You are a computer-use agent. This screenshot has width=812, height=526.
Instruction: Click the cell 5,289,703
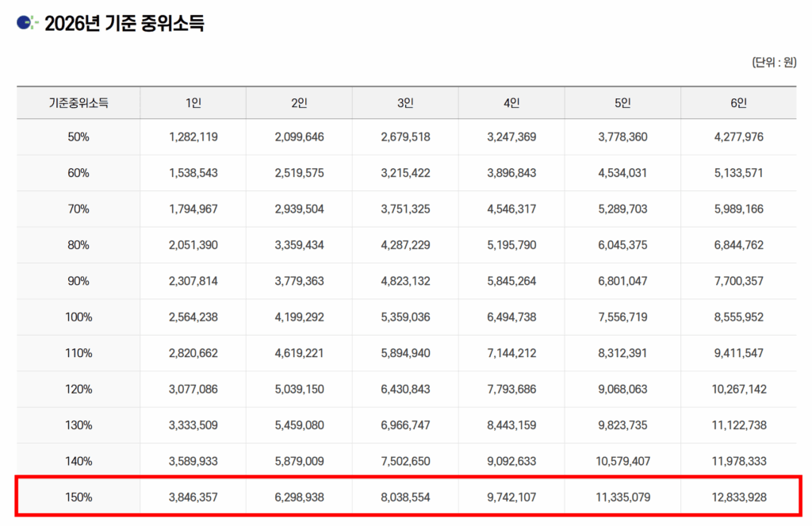(622, 209)
